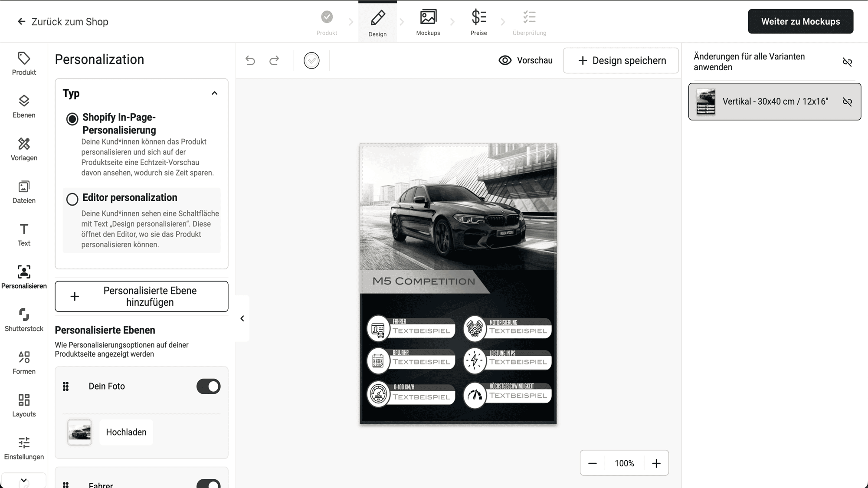Zoom out with the minus button
The height and width of the screenshot is (488, 868).
tap(592, 463)
